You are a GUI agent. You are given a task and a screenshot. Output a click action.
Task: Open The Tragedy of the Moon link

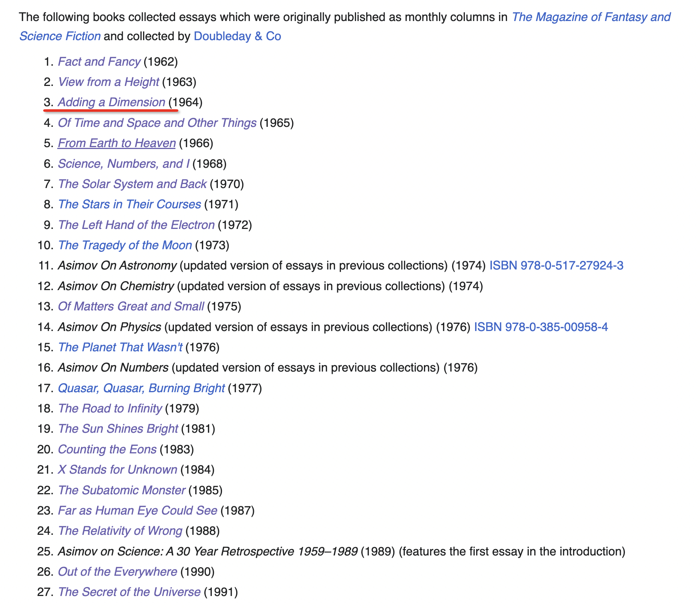pyautogui.click(x=125, y=245)
